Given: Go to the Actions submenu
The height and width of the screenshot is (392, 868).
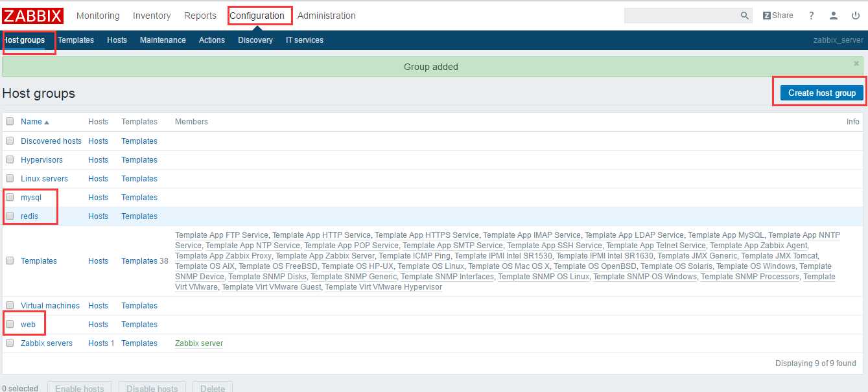Looking at the screenshot, I should (x=212, y=40).
